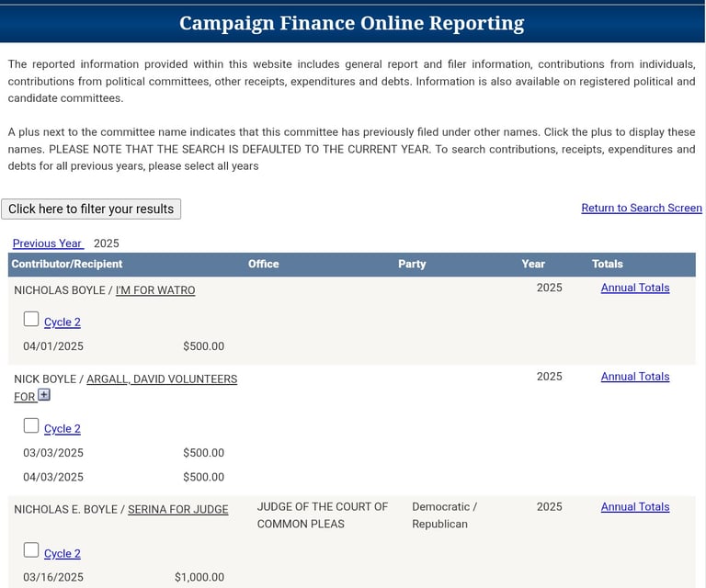
Task: Open the Return to Search Screen link
Action: [x=642, y=208]
